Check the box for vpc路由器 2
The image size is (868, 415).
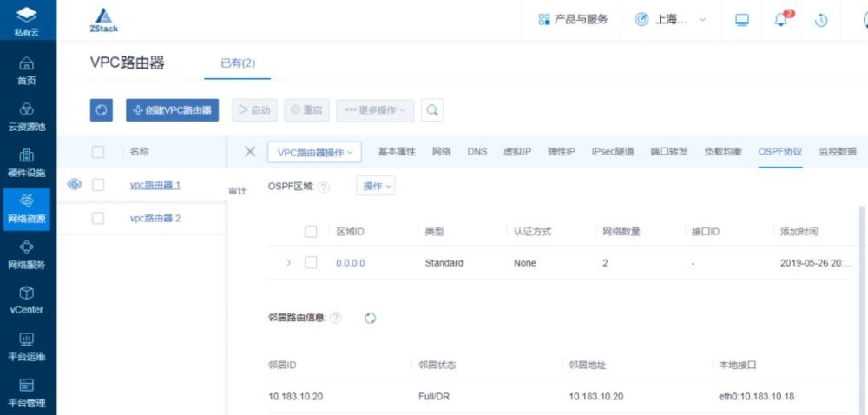[x=98, y=218]
